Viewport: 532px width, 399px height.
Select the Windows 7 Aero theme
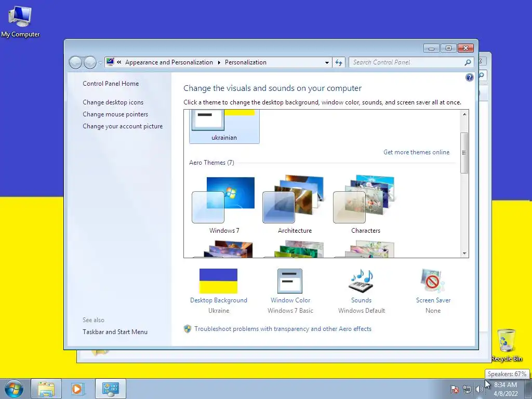pos(224,205)
